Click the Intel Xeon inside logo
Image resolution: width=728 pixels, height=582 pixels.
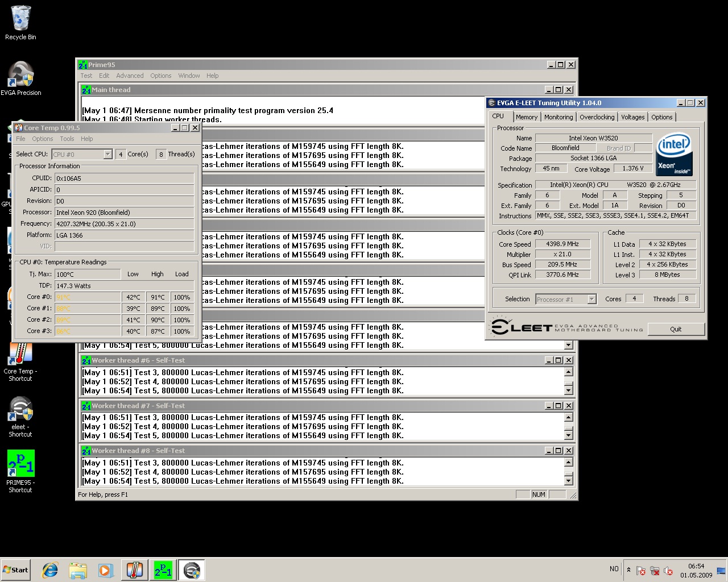point(674,155)
